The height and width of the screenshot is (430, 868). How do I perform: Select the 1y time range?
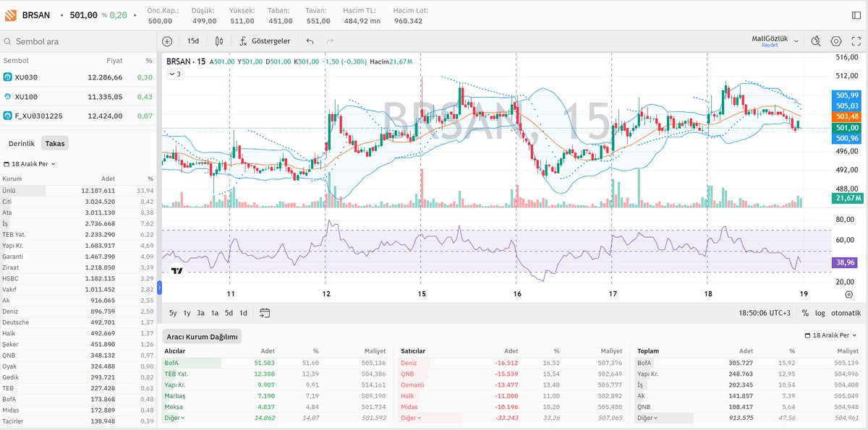point(187,313)
